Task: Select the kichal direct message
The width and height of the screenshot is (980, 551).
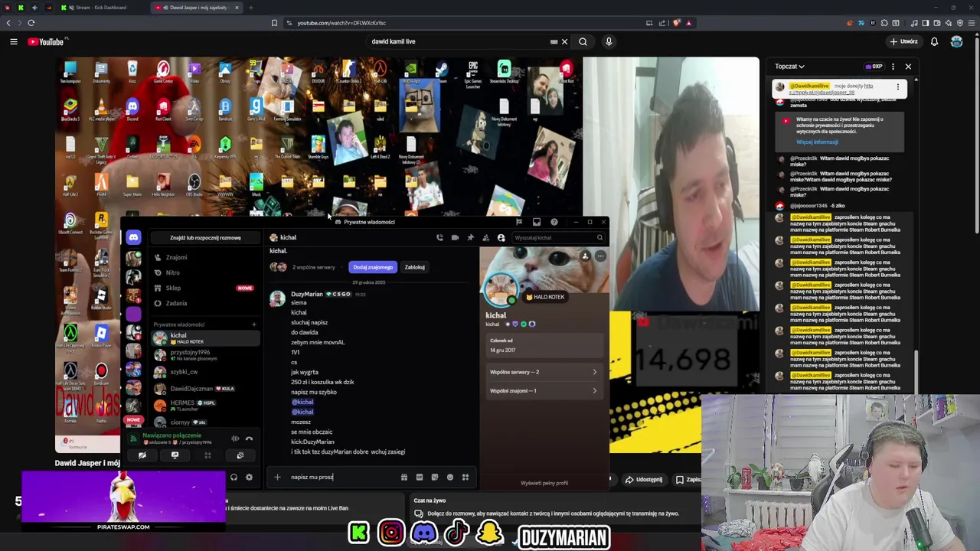Action: point(204,337)
